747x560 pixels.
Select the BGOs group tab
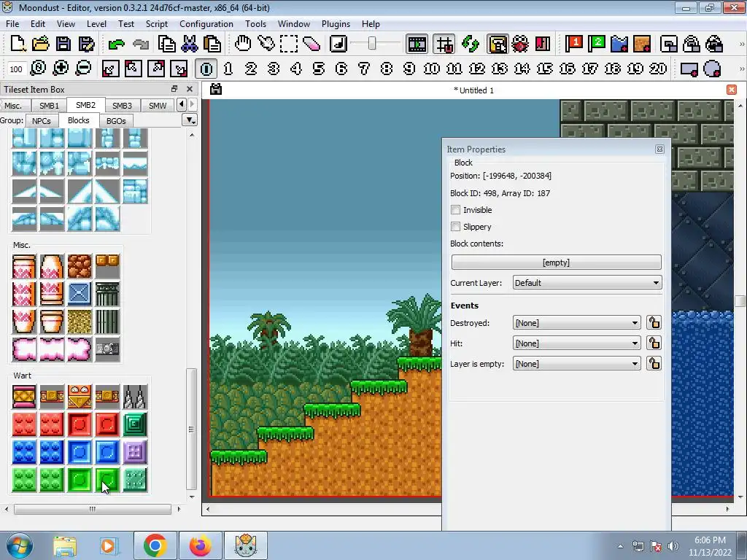coord(116,121)
